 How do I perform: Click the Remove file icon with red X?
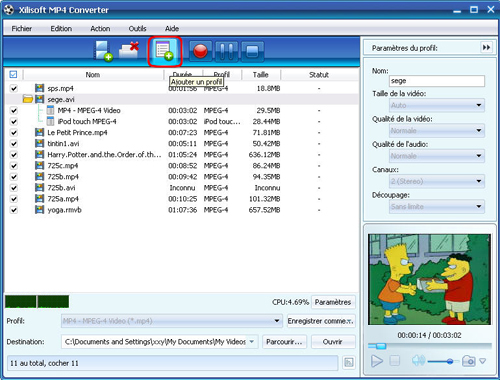pos(129,50)
